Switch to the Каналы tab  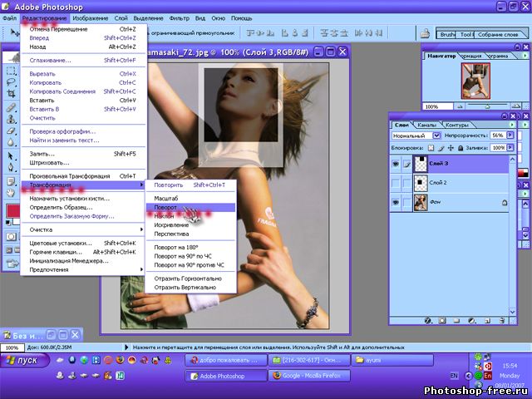[x=426, y=125]
